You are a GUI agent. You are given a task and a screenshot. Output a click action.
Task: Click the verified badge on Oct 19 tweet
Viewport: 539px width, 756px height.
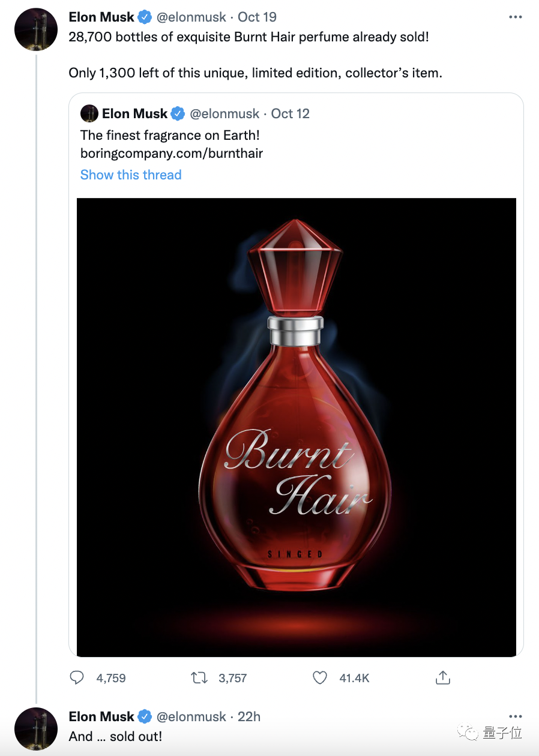tap(145, 17)
